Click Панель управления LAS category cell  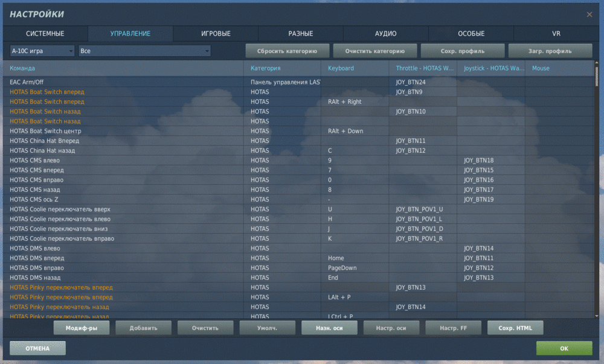click(x=282, y=82)
